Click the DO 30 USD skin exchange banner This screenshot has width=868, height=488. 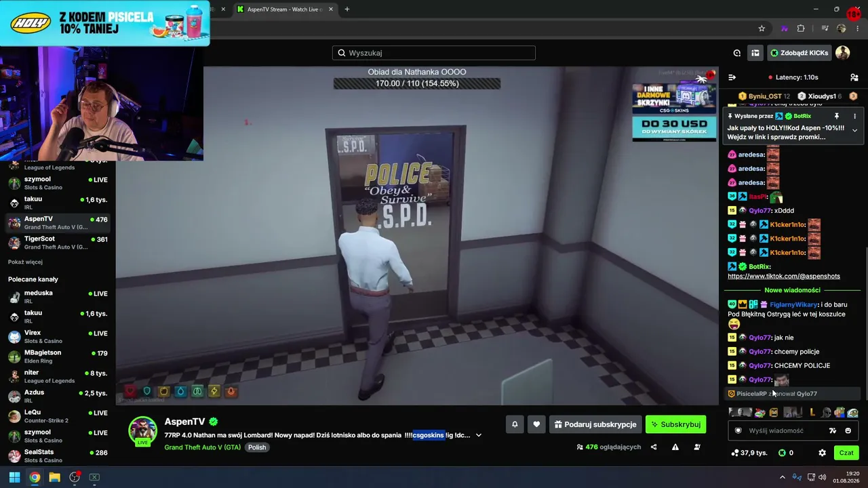(674, 128)
